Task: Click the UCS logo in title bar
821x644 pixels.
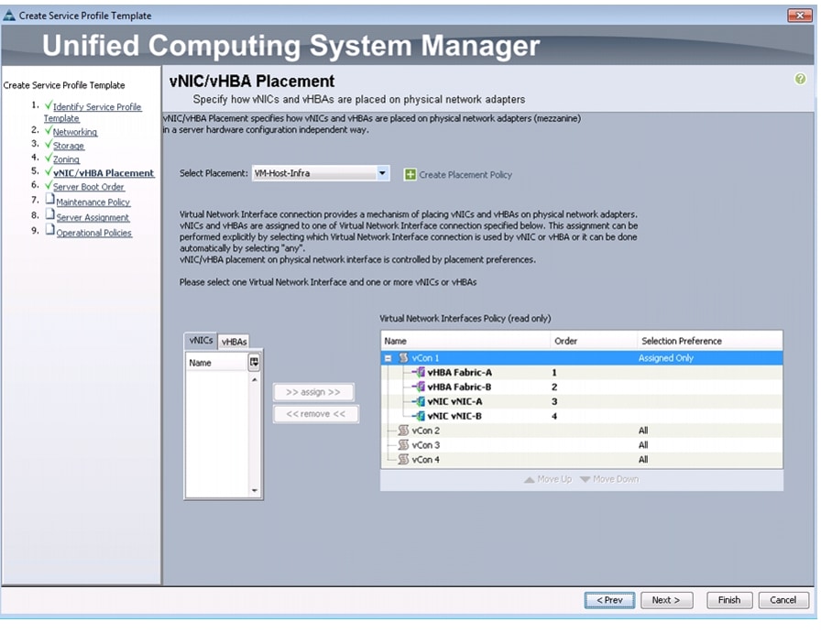Action: [x=9, y=16]
